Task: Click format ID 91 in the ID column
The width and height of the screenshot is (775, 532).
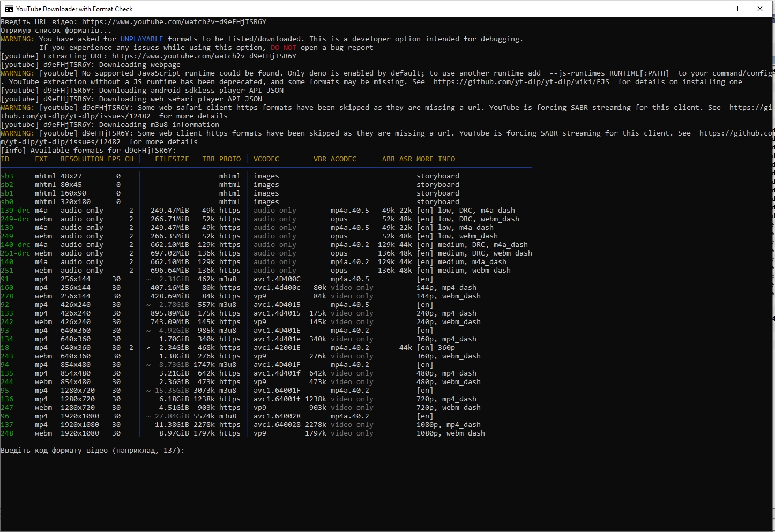Action: click(5, 279)
